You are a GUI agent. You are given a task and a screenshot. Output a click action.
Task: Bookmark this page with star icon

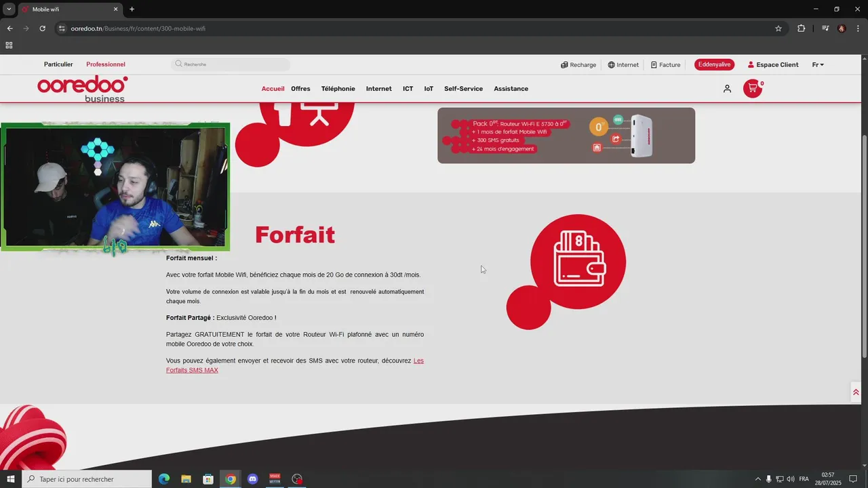click(778, 28)
